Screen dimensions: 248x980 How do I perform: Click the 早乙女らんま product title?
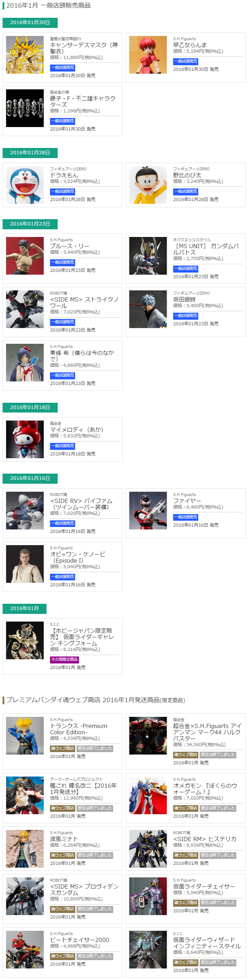click(190, 45)
